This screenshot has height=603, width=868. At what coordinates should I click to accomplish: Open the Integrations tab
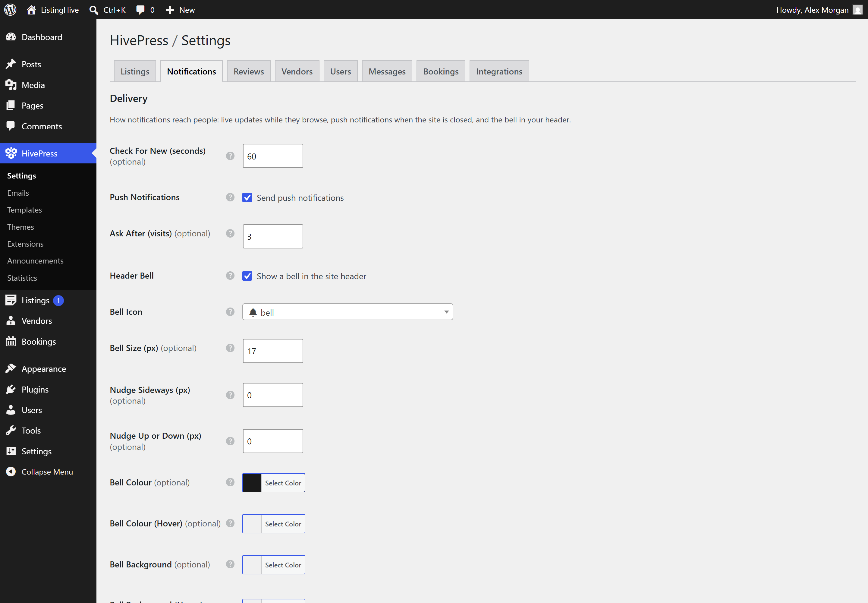[x=499, y=71]
